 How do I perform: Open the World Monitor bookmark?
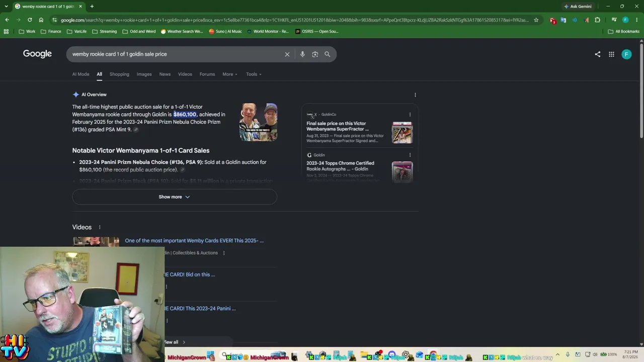(268, 31)
